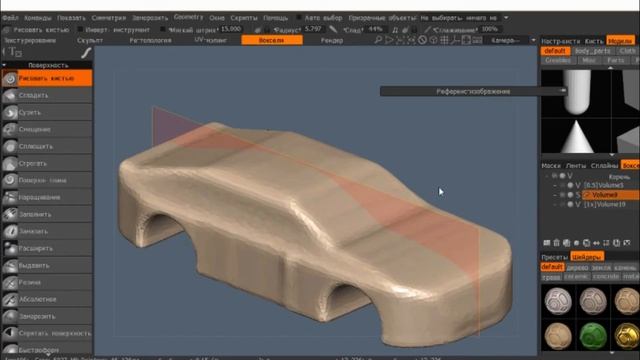Choose the Резина rubber tool

pyautogui.click(x=47, y=282)
